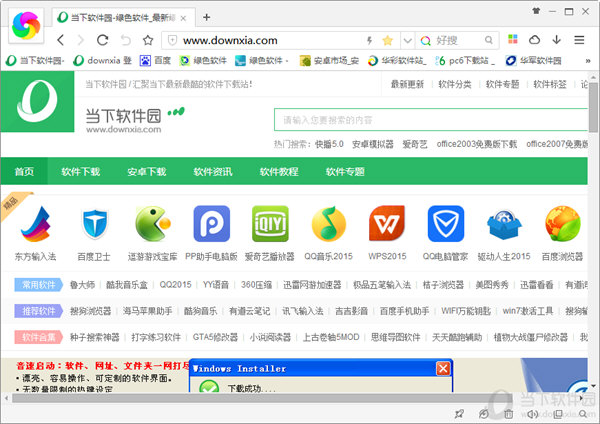Close the Windows Installer popup
Screen dimensions: 600x424
443,369
